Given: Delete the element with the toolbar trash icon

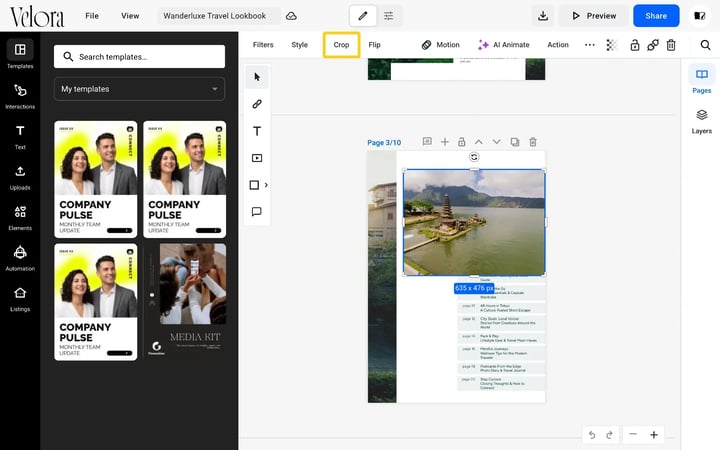Looking at the screenshot, I should click(671, 45).
